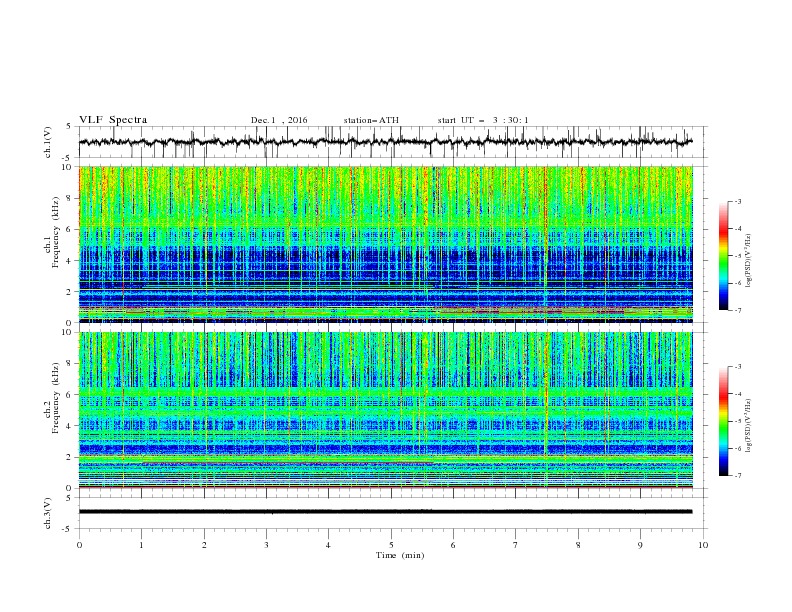Click the "6" tick on the time axis

coord(453,545)
